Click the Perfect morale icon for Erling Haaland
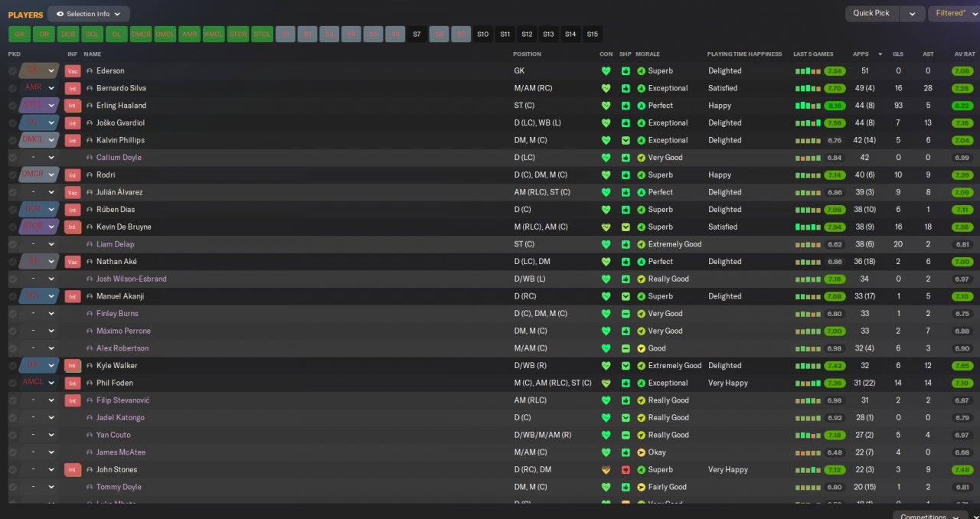The height and width of the screenshot is (519, 980). point(641,106)
